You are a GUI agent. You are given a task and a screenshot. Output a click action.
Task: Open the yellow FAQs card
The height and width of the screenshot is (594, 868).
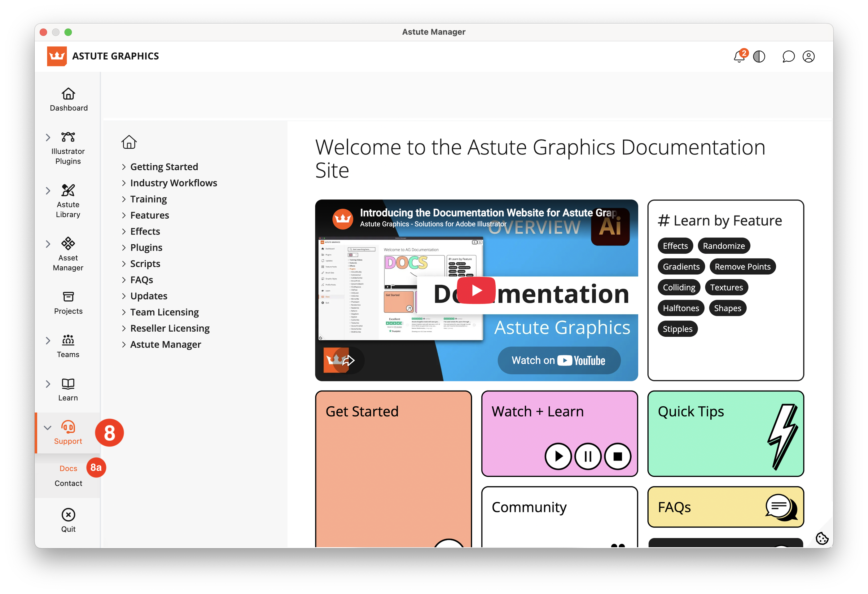tap(725, 507)
